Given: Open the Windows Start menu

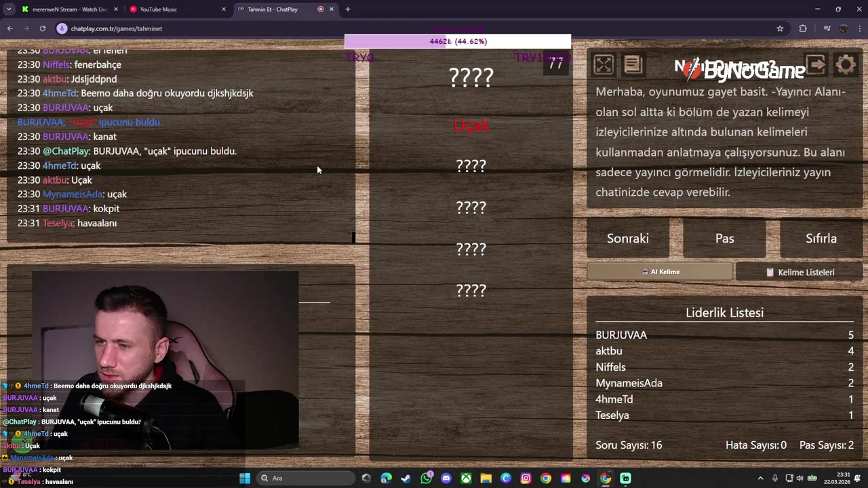Looking at the screenshot, I should pos(245,479).
